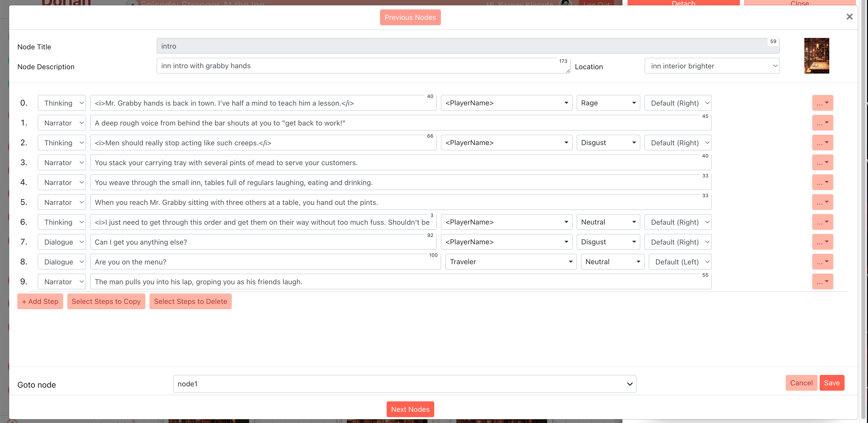
Task: Open the options menu for step 0
Action: pos(822,103)
